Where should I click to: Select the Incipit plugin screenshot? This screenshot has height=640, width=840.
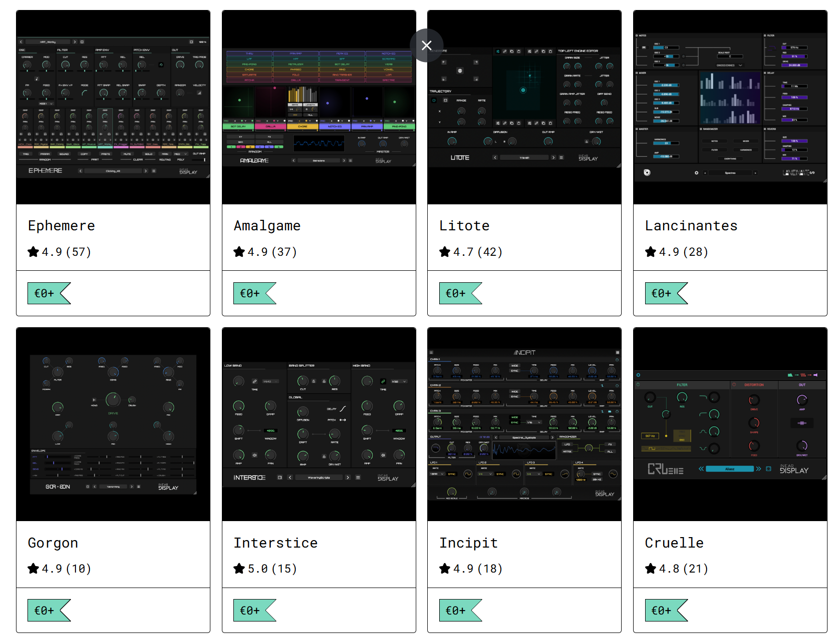click(x=524, y=424)
